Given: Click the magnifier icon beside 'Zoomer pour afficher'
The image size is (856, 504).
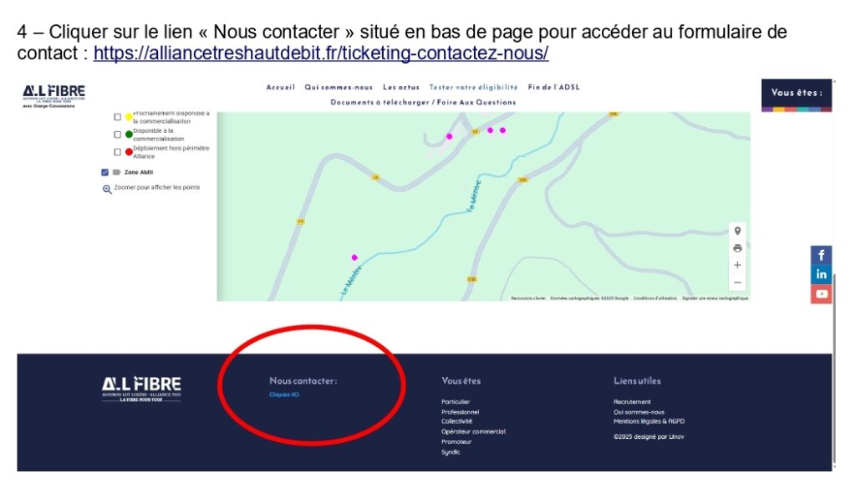Looking at the screenshot, I should point(107,189).
